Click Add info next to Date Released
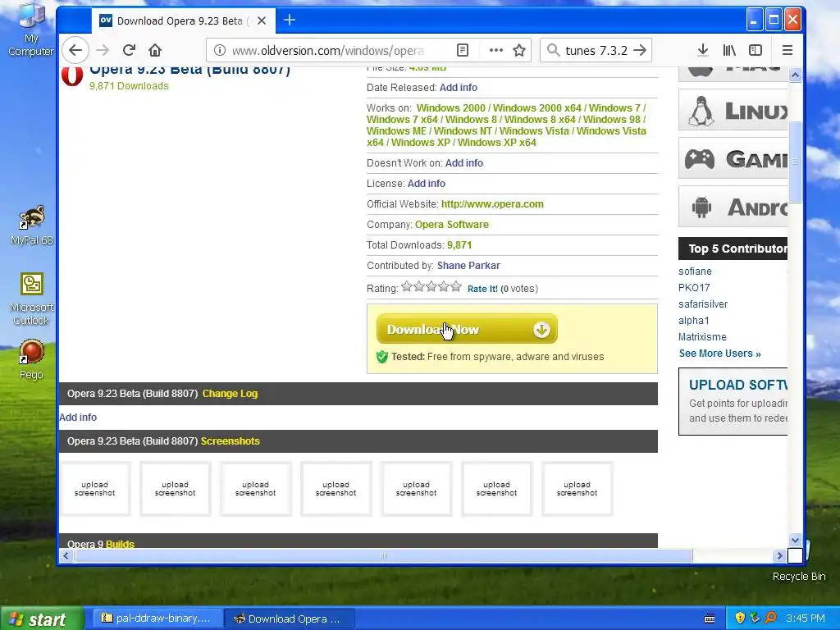Screen dimensions: 840x630 [x=458, y=87]
